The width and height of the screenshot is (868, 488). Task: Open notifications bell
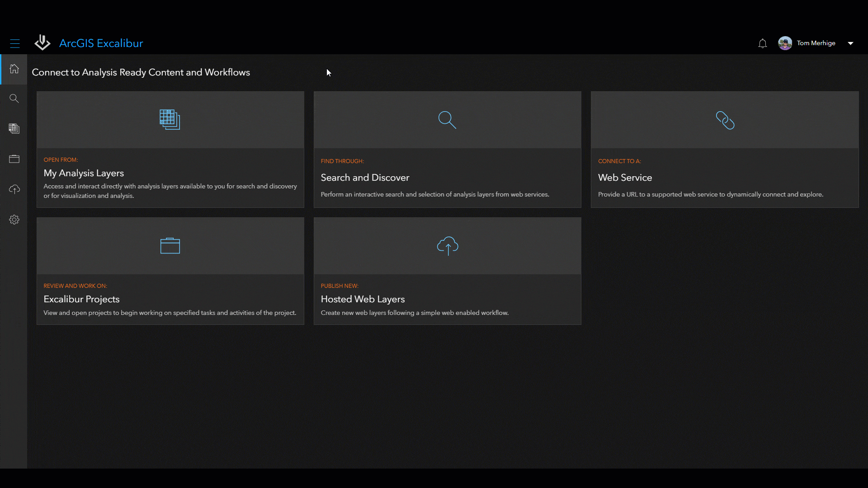(x=762, y=43)
